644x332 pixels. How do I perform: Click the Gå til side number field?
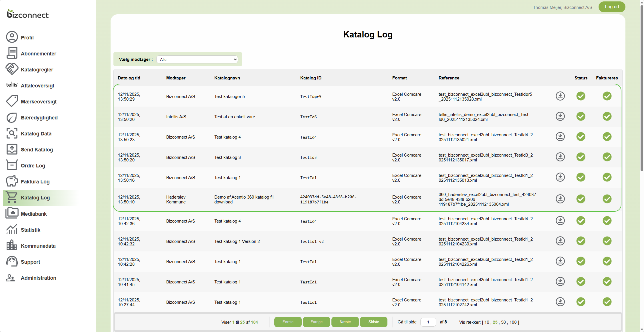coord(428,322)
